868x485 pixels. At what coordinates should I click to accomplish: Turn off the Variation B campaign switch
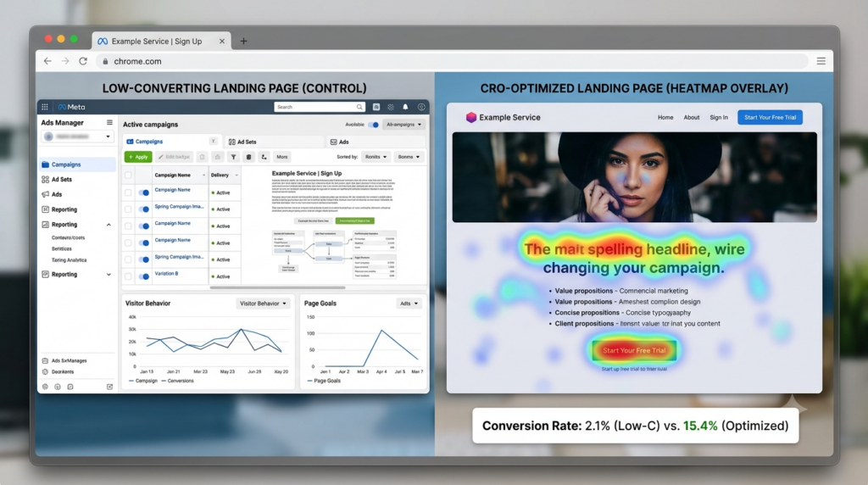(x=144, y=276)
